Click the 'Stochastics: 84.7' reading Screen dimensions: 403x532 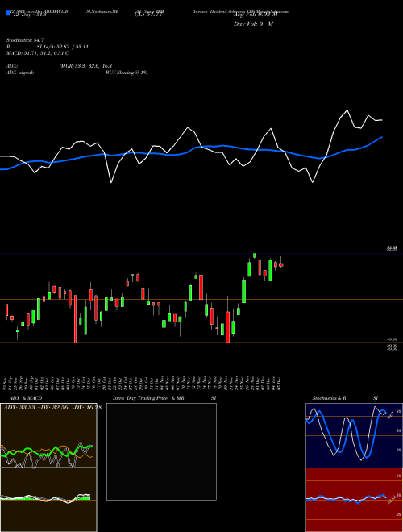(25, 40)
